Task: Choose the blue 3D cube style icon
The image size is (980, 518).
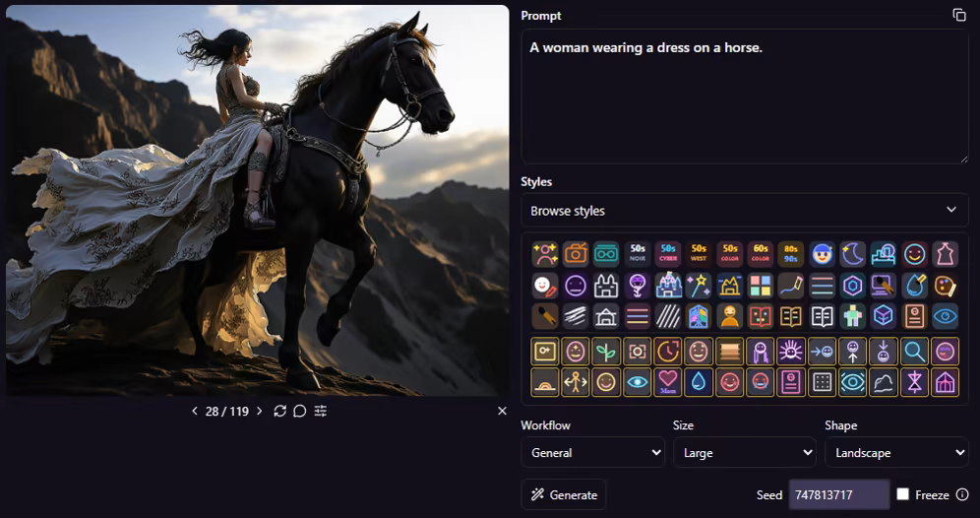Action: (x=884, y=316)
